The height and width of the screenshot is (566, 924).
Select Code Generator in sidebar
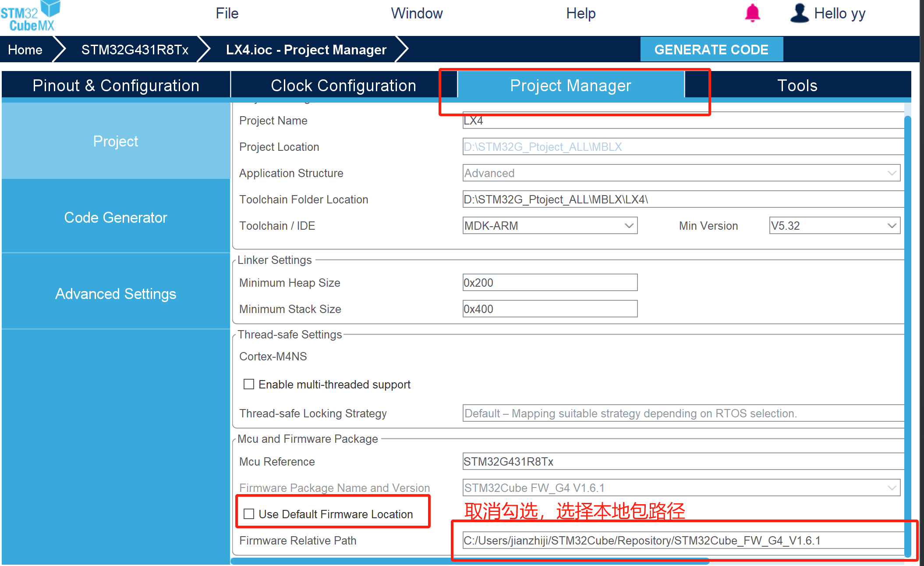(116, 217)
